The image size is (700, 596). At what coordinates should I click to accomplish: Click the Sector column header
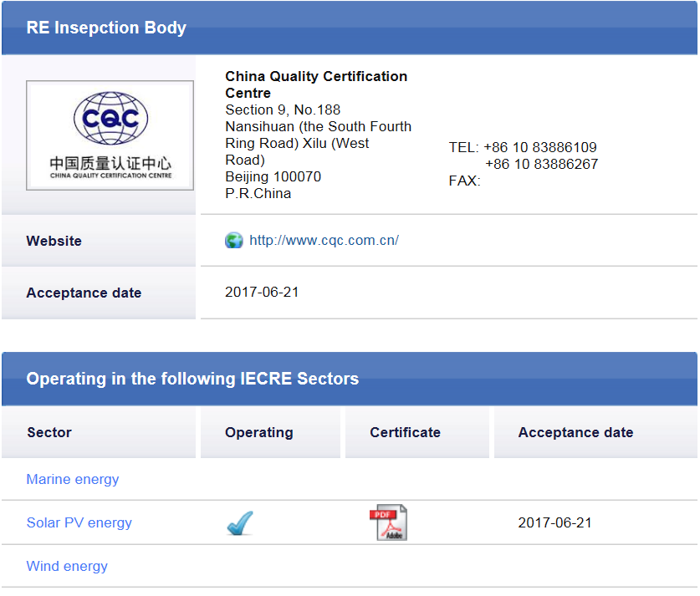[49, 433]
